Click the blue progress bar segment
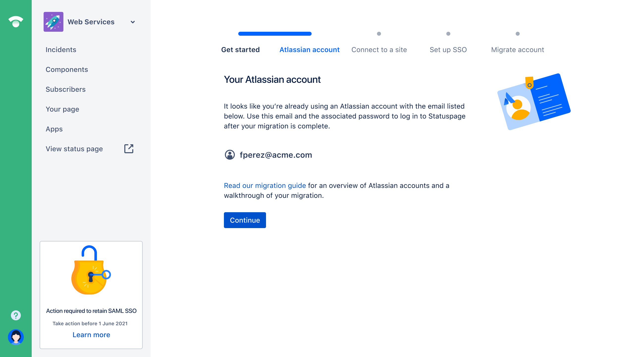 275,34
